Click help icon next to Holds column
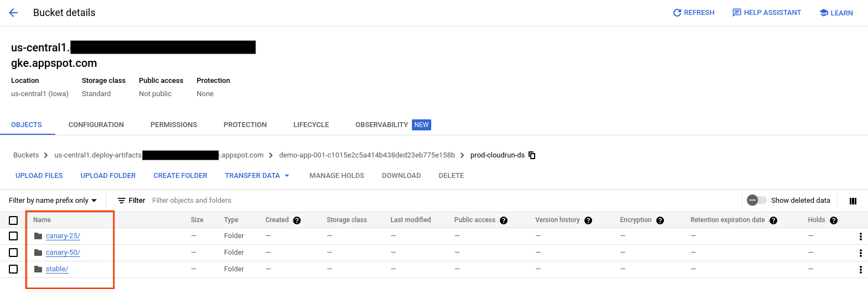 click(834, 220)
